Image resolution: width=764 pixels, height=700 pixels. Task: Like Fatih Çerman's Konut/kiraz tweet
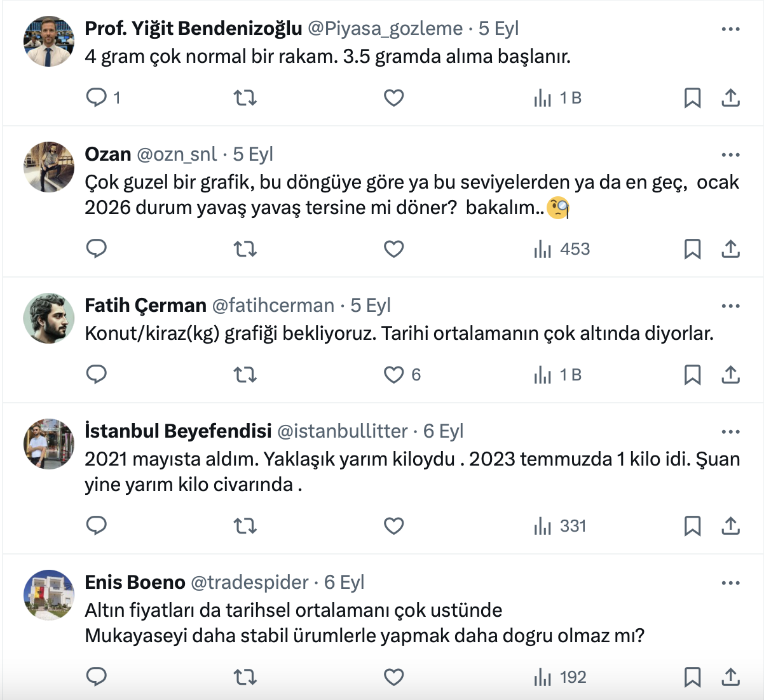(x=394, y=375)
